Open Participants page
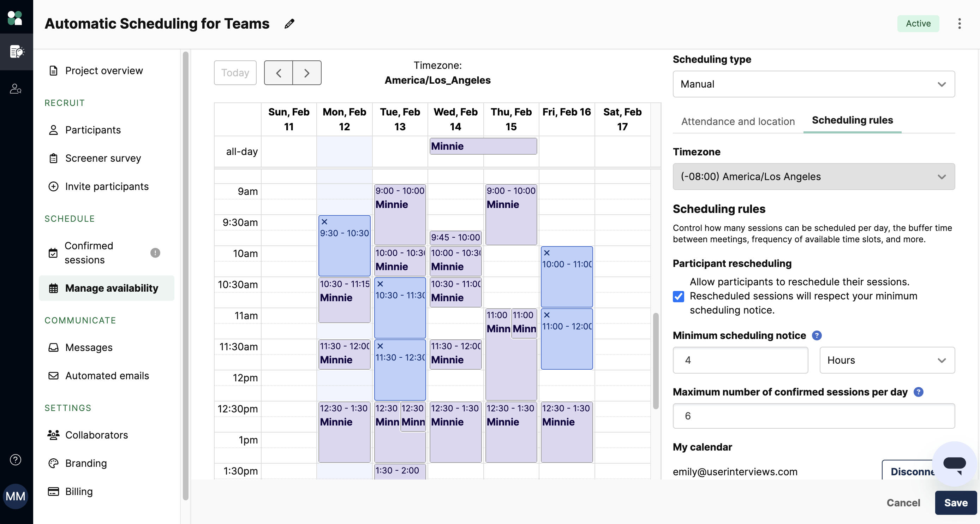The image size is (980, 524). coord(93,130)
